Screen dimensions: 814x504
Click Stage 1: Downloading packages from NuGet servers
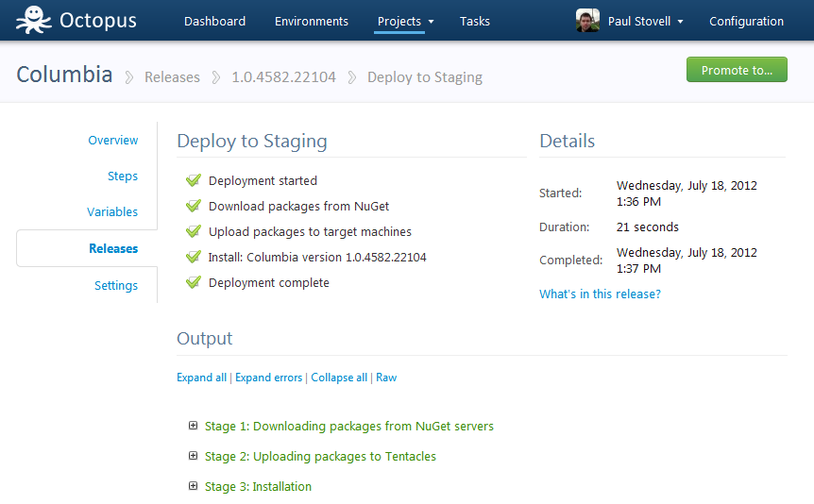click(348, 427)
